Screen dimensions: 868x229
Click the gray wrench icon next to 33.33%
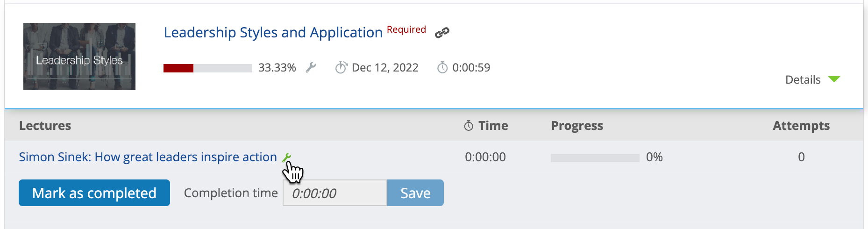pos(311,68)
